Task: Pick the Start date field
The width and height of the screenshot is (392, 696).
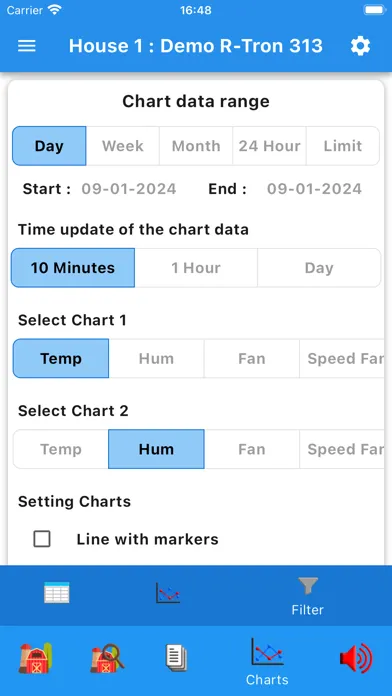Action: tap(129, 189)
